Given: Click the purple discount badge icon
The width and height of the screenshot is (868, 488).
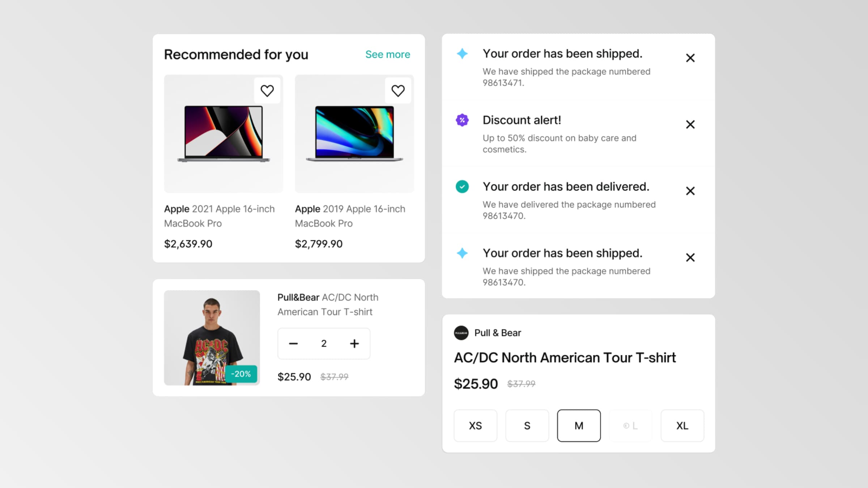Looking at the screenshot, I should [x=462, y=120].
